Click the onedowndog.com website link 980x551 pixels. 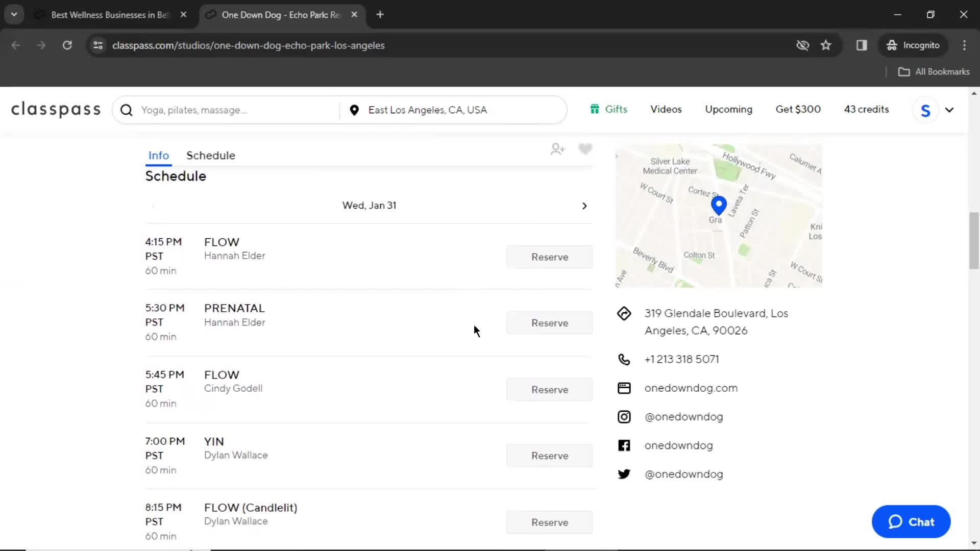tap(691, 388)
